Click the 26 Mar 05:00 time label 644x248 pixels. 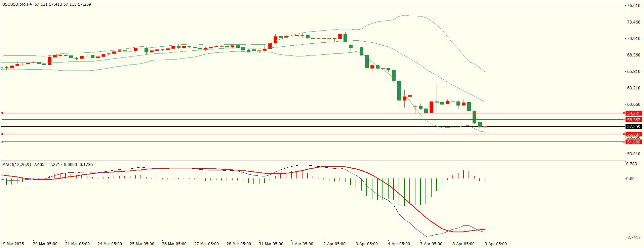[x=174, y=244]
